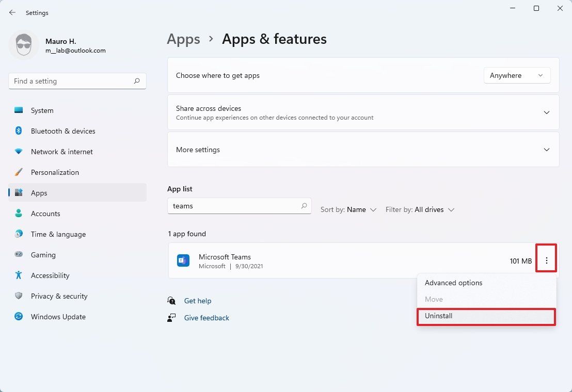
Task: Open the Anywhere app source dropdown
Action: coord(517,75)
